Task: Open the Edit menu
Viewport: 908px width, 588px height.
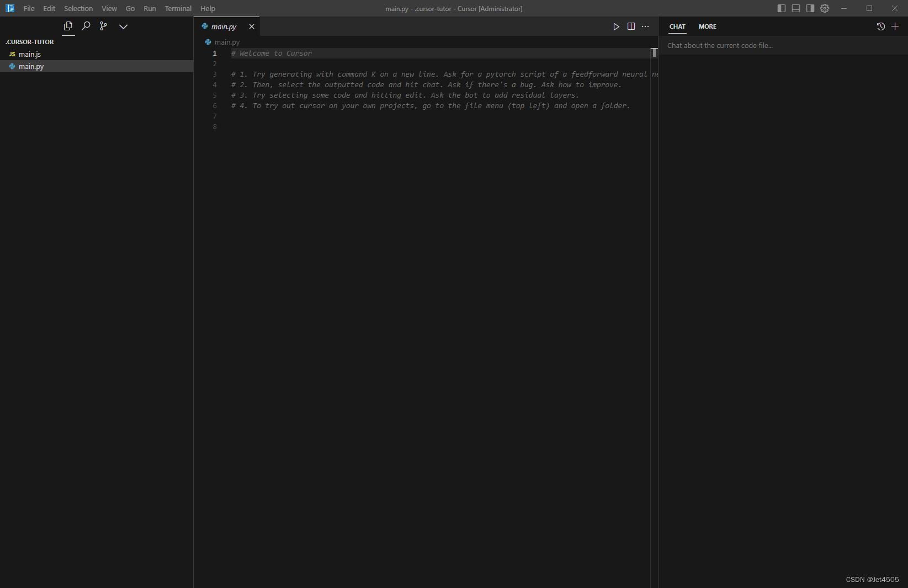Action: click(x=49, y=8)
